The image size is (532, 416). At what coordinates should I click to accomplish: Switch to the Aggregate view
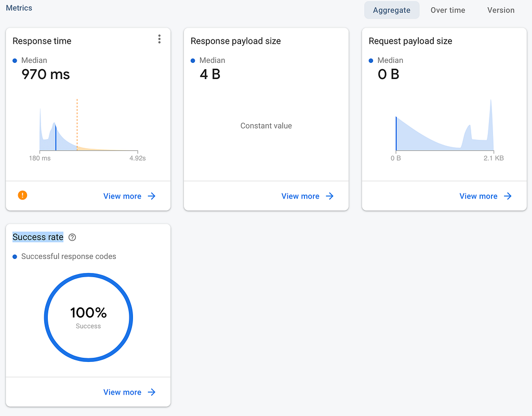[392, 10]
